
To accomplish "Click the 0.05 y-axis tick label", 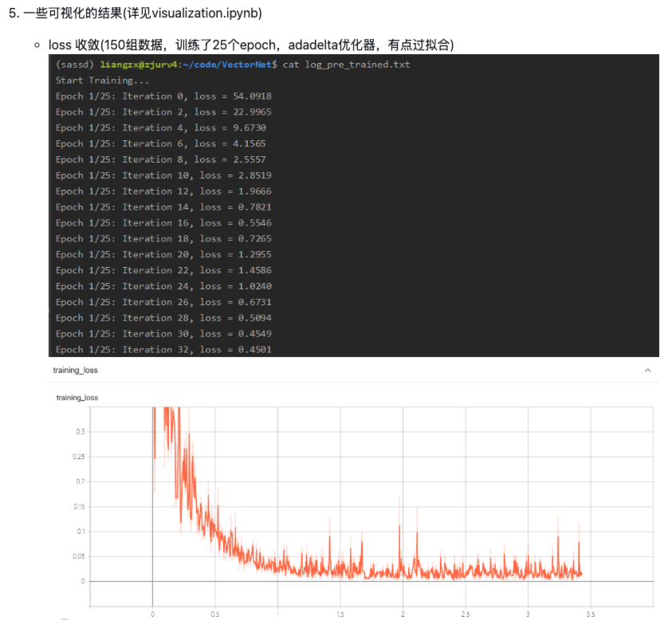I will pyautogui.click(x=77, y=556).
